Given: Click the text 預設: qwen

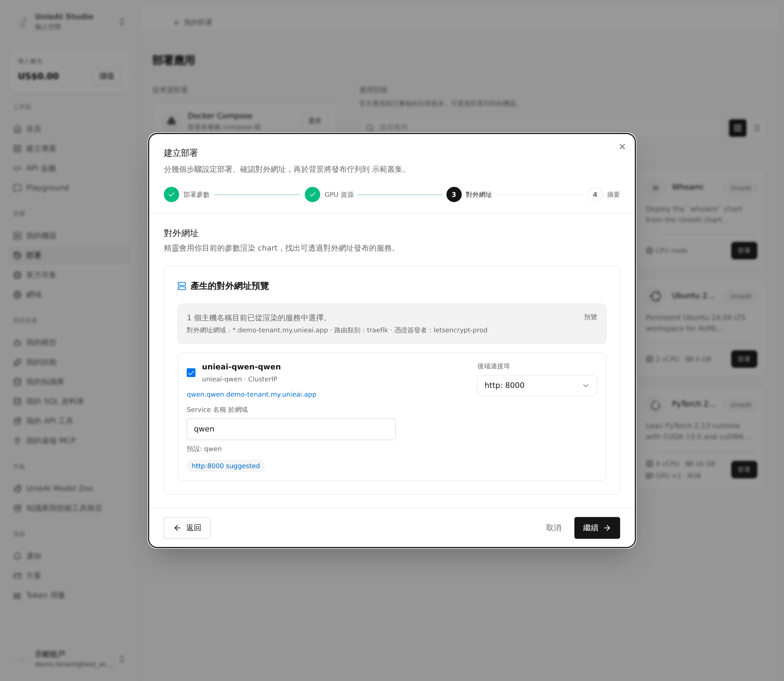Looking at the screenshot, I should coord(204,449).
